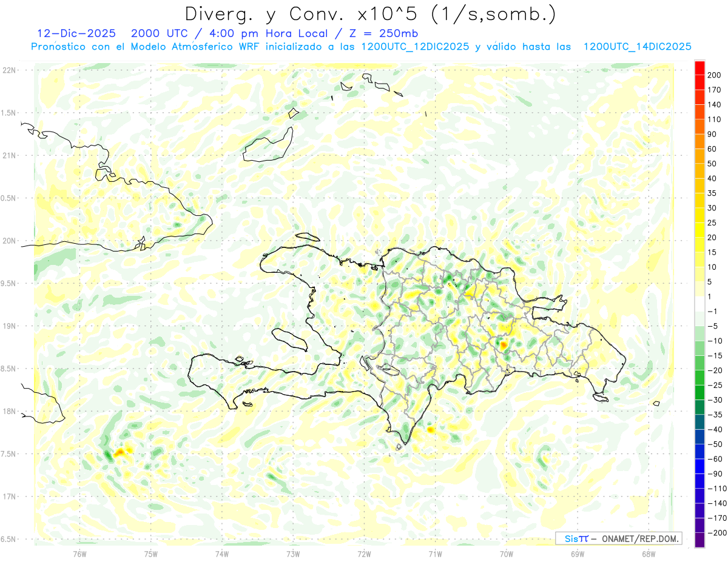This screenshot has height=562, width=728.
Task: Click the '75W' longitude label
Action: [151, 553]
